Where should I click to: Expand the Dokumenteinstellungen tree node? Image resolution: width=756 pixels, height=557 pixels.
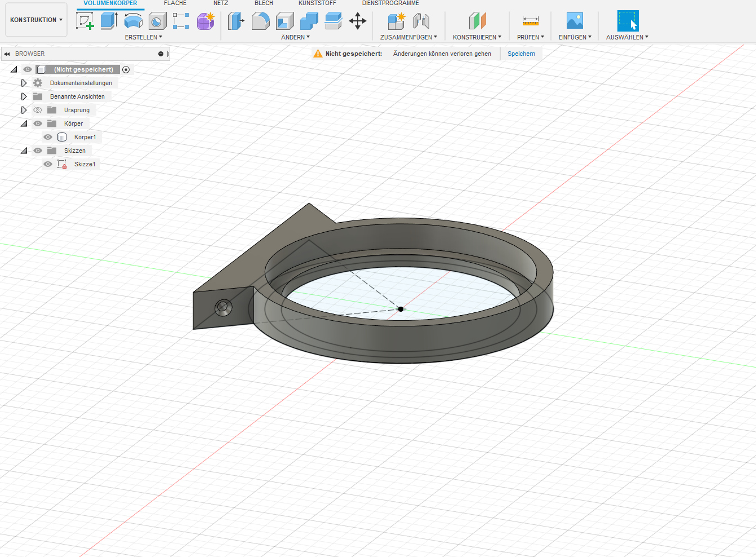tap(24, 82)
